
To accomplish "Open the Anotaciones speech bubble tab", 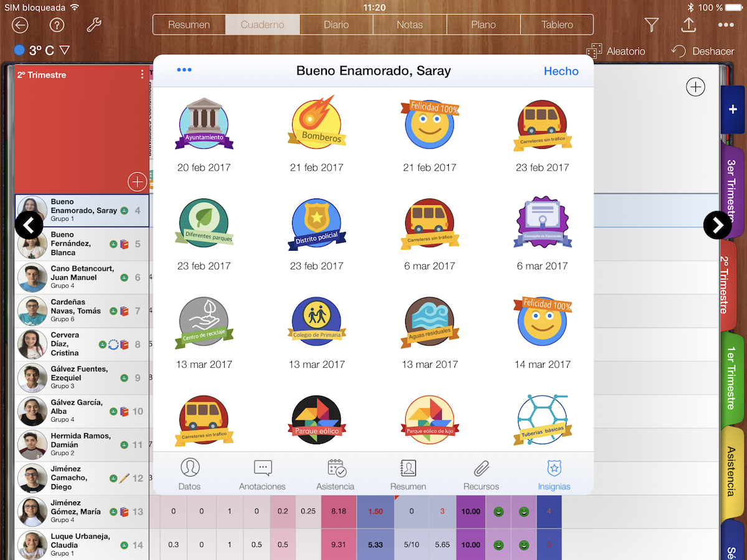I will click(x=262, y=469).
